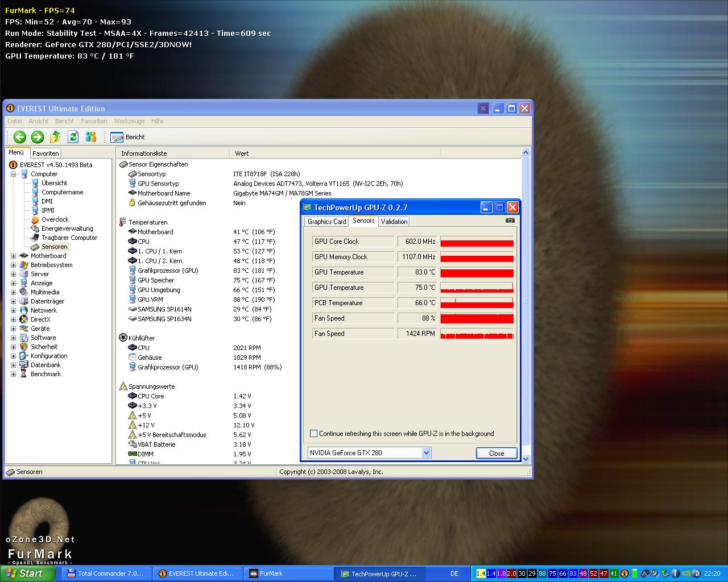Click the PCB Temperature sensor graph
This screenshot has width=728, height=582.
click(x=477, y=303)
